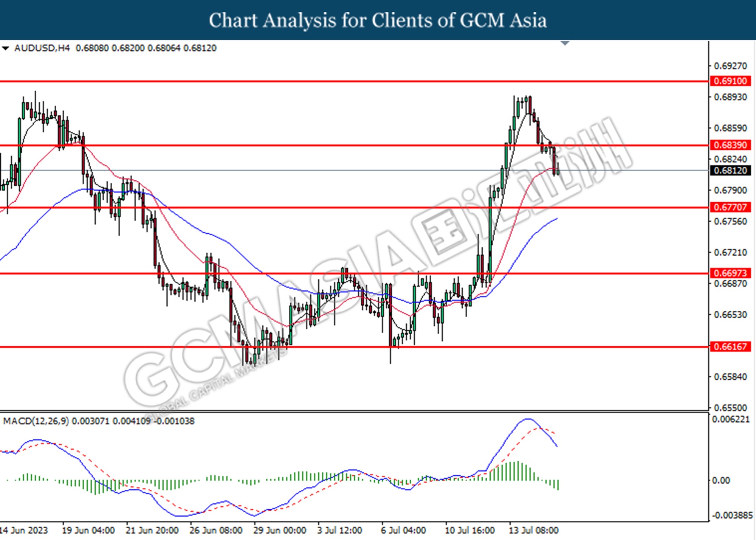
Task: Click the 0.67210 price axis value
Action: tap(730, 252)
